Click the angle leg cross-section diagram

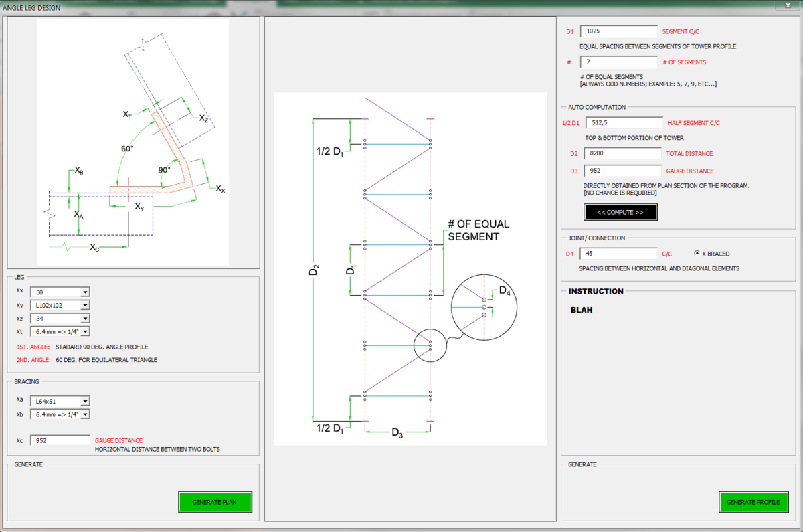(133, 142)
